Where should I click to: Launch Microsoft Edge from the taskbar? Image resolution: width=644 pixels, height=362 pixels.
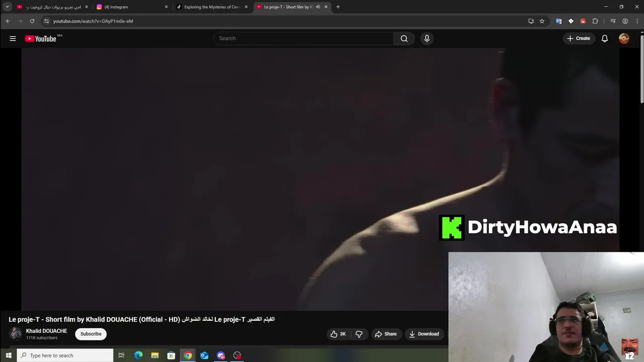pos(138,355)
